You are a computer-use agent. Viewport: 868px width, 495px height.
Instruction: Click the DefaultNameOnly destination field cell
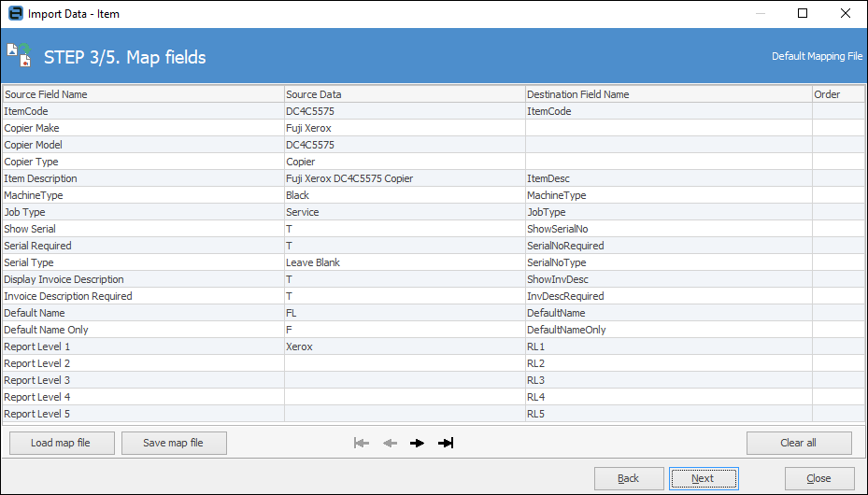point(669,330)
